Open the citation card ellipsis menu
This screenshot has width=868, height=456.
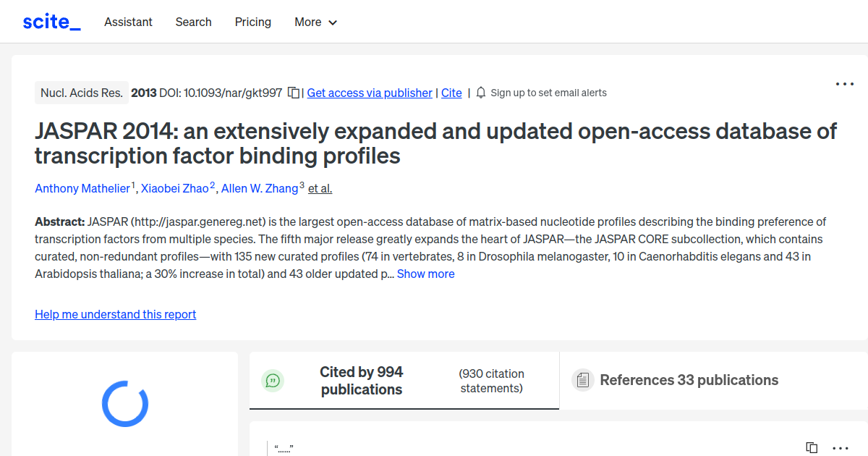click(x=839, y=447)
